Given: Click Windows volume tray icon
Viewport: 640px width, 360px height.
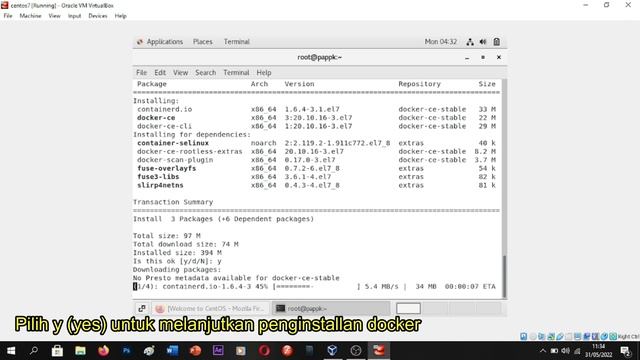Looking at the screenshot, I should [565, 351].
